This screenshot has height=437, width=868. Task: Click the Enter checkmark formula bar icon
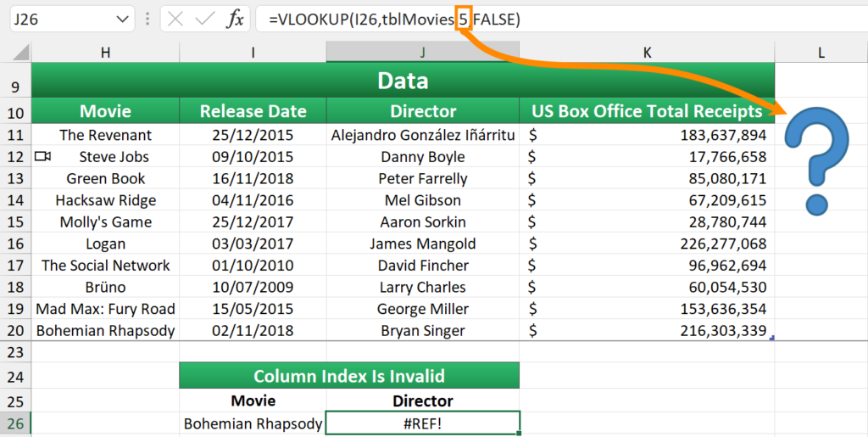[204, 20]
